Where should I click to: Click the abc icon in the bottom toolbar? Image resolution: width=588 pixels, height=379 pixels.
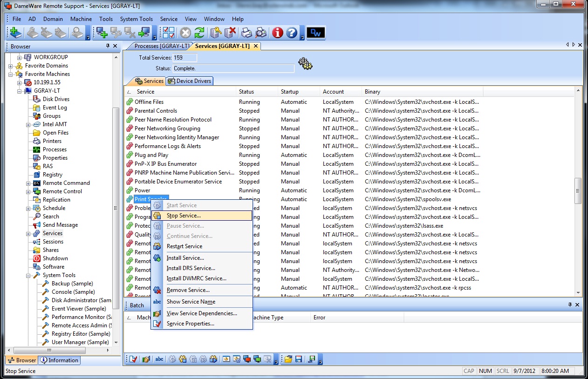[159, 359]
